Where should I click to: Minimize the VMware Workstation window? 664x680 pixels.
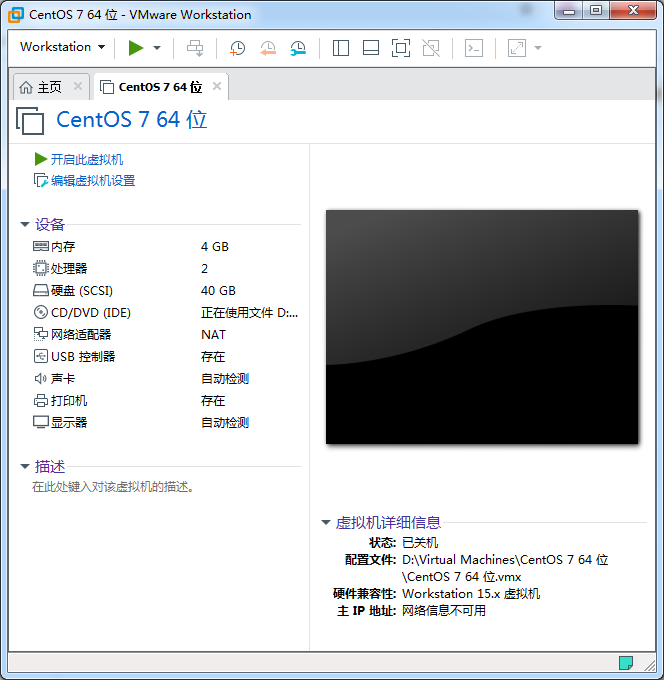(569, 11)
